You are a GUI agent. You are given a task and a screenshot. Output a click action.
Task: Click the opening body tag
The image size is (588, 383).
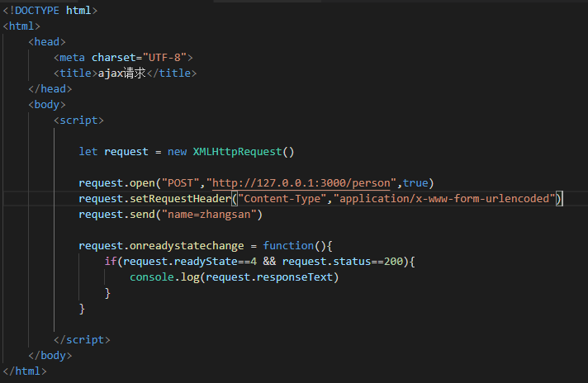pos(47,105)
